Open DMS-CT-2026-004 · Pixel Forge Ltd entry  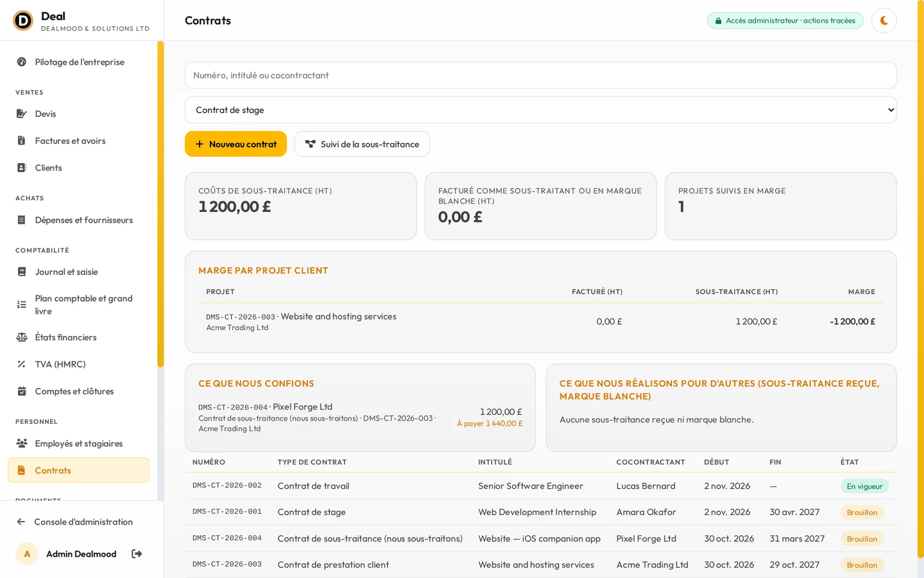[x=360, y=417]
